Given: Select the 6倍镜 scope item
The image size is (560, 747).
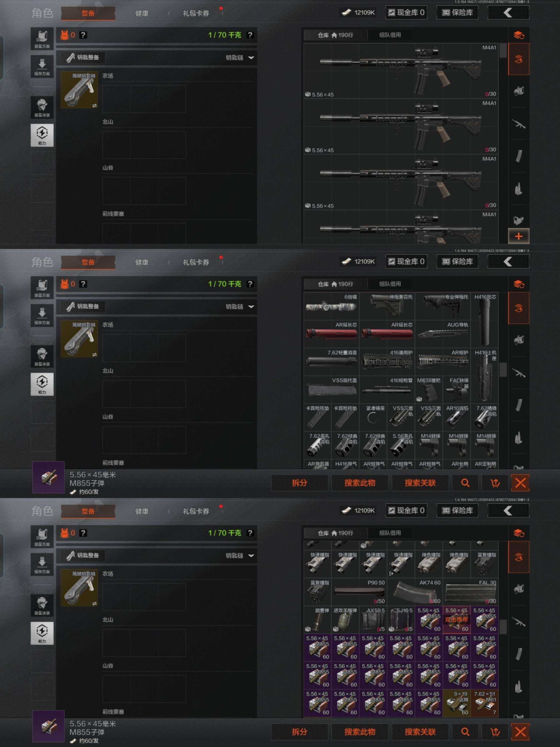Looking at the screenshot, I should (331, 306).
